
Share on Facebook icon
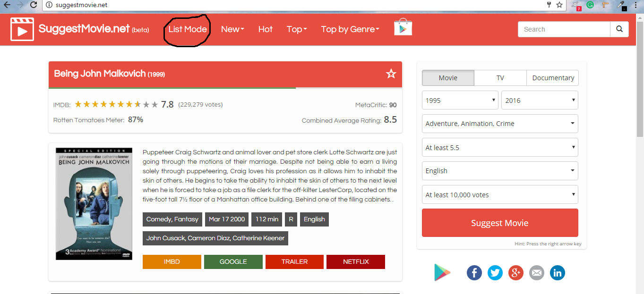[x=474, y=273]
